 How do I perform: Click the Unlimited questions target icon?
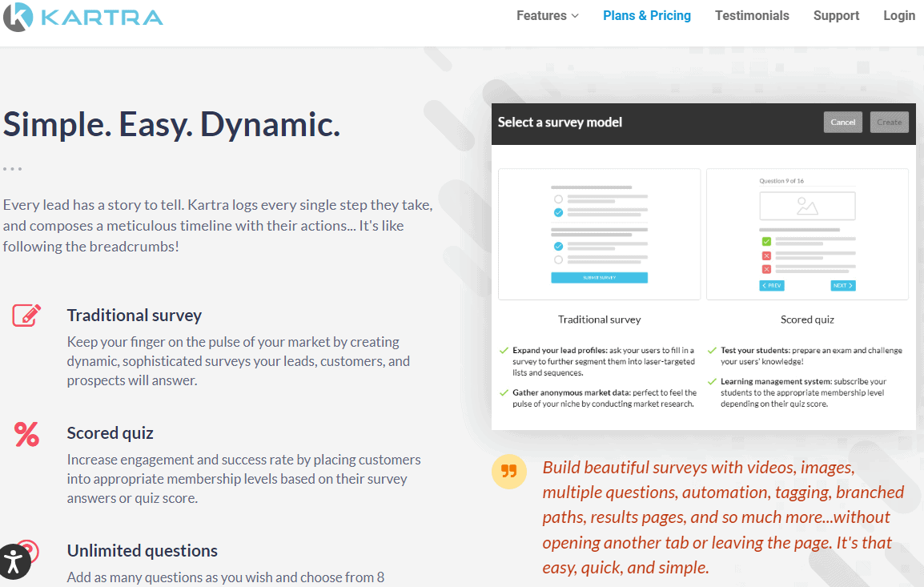click(x=28, y=550)
